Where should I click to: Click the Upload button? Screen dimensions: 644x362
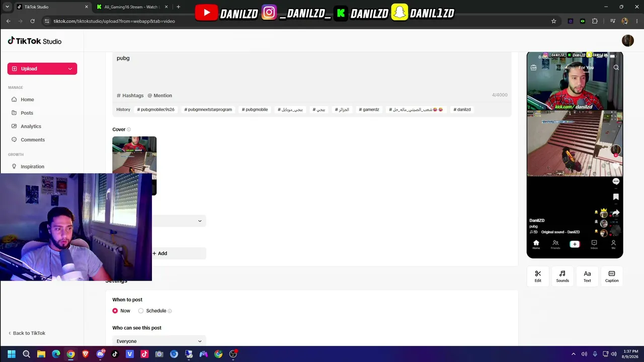(x=42, y=69)
